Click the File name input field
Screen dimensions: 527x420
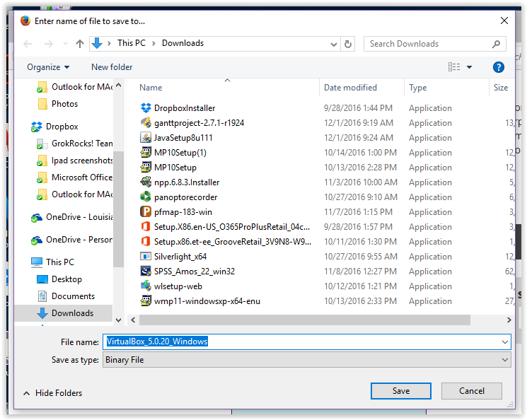point(307,342)
